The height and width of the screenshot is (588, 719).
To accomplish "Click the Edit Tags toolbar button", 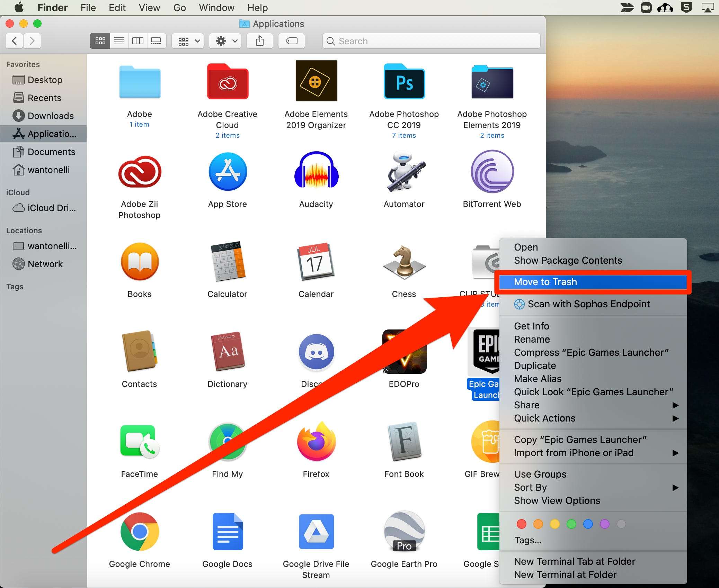I will click(291, 41).
